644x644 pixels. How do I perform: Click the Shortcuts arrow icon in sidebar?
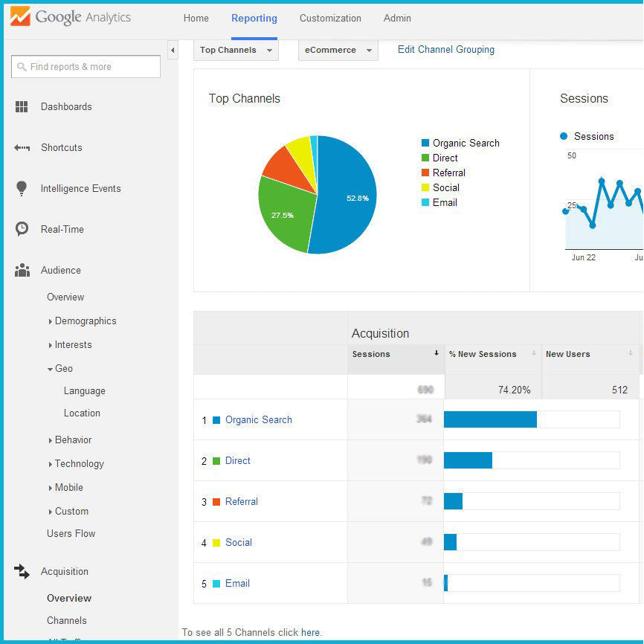[x=23, y=147]
